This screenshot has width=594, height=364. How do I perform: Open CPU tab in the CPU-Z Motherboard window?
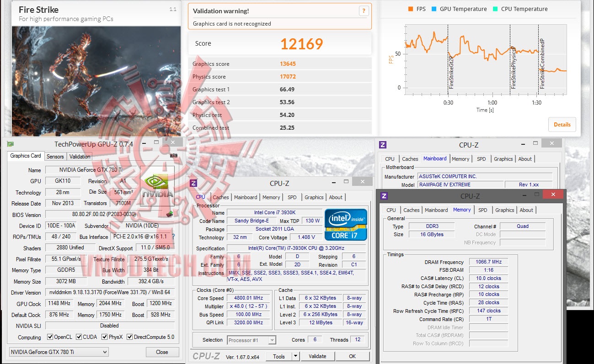tap(390, 159)
